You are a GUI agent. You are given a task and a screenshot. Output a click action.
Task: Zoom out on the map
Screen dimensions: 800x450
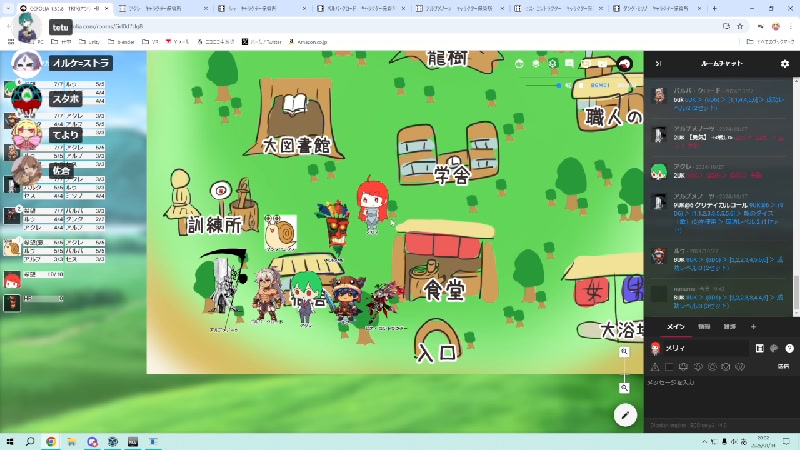(623, 387)
